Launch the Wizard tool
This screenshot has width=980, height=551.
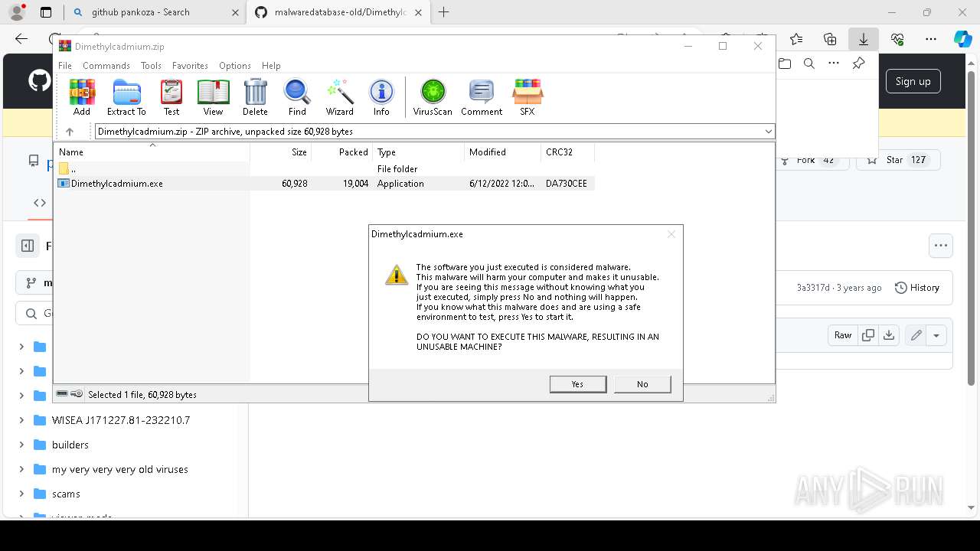tap(340, 97)
